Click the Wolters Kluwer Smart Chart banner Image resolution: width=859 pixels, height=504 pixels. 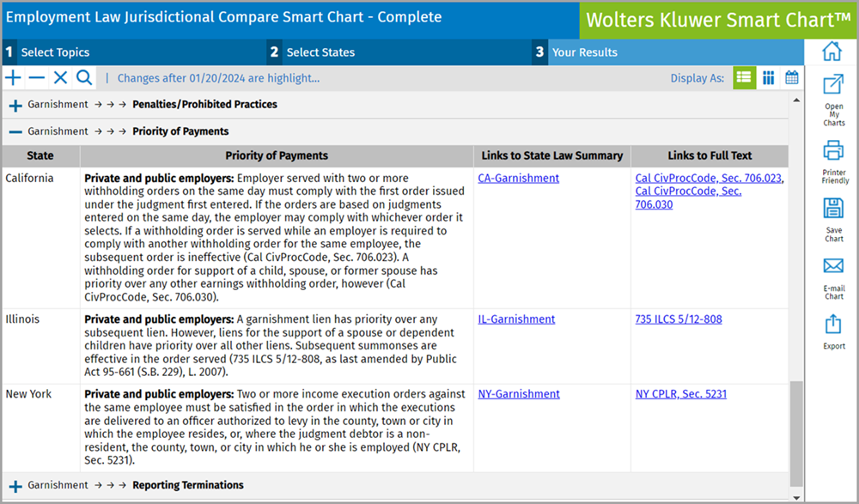pyautogui.click(x=718, y=21)
